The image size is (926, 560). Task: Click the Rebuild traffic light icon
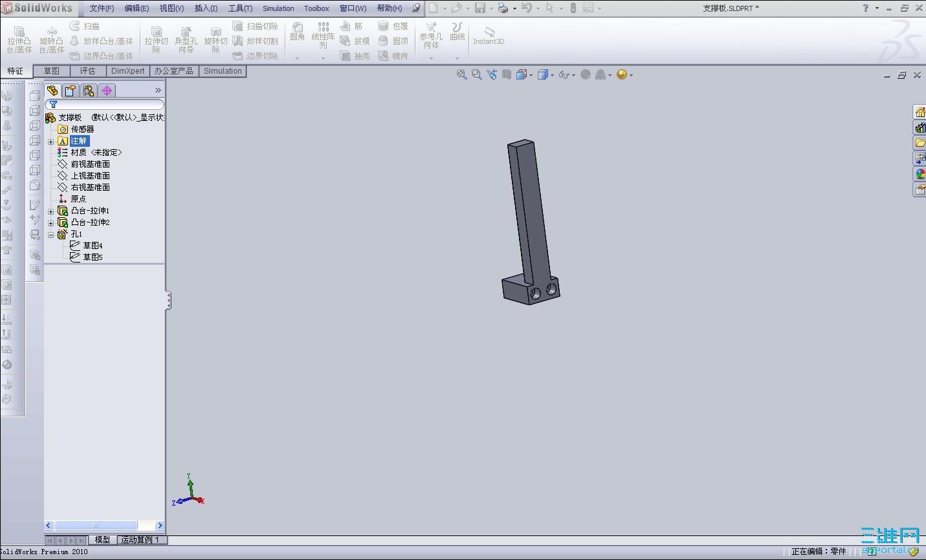point(573,8)
